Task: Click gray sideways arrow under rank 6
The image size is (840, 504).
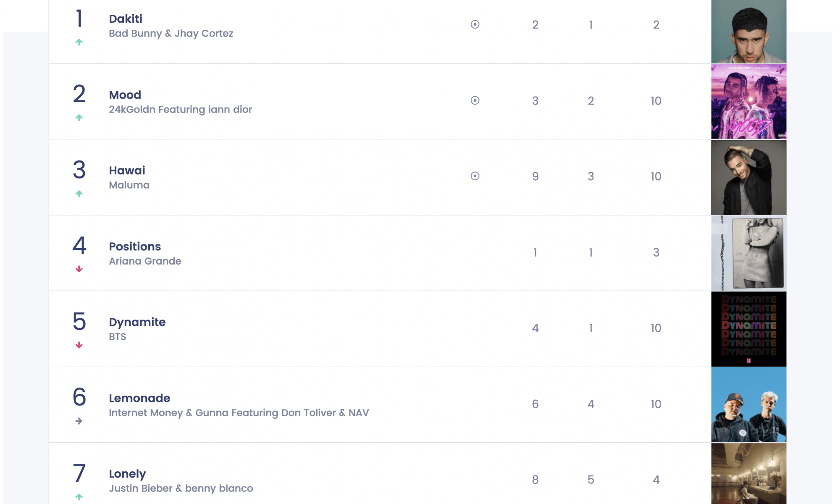Action: tap(79, 421)
